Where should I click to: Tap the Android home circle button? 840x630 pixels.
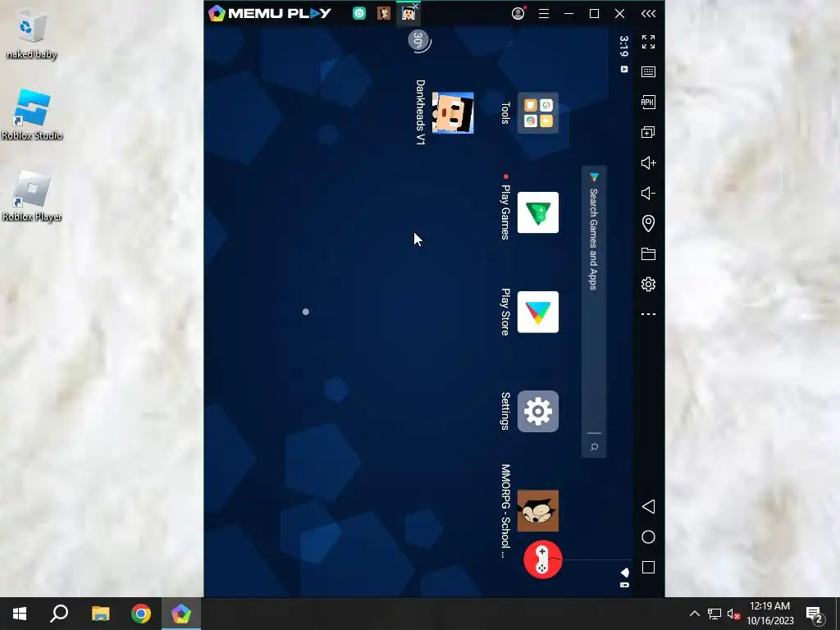coord(648,537)
